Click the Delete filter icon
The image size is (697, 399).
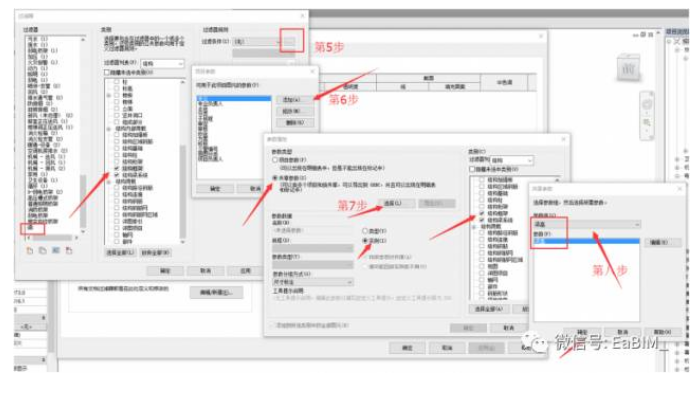pyautogui.click(x=69, y=251)
